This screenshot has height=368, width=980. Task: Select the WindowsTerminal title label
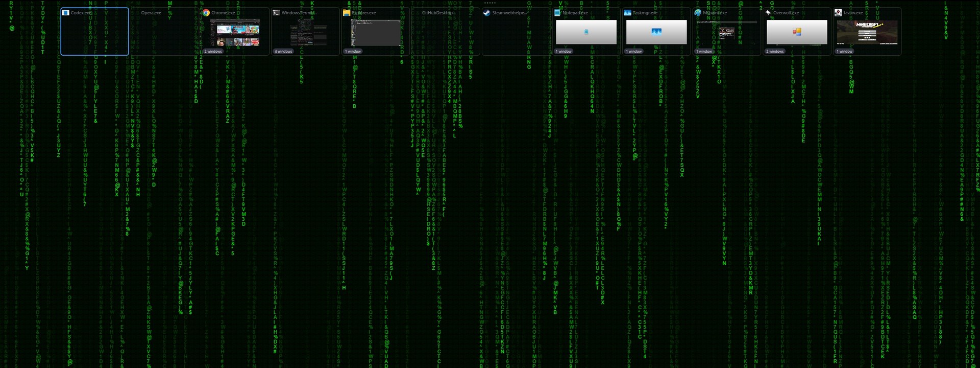299,13
